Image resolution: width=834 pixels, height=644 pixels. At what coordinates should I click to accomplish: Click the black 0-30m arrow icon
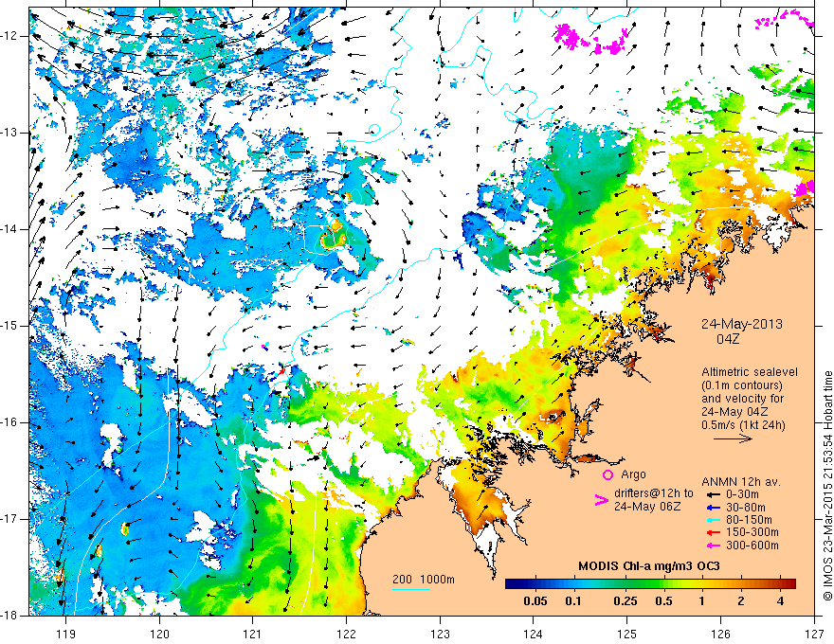tap(713, 494)
